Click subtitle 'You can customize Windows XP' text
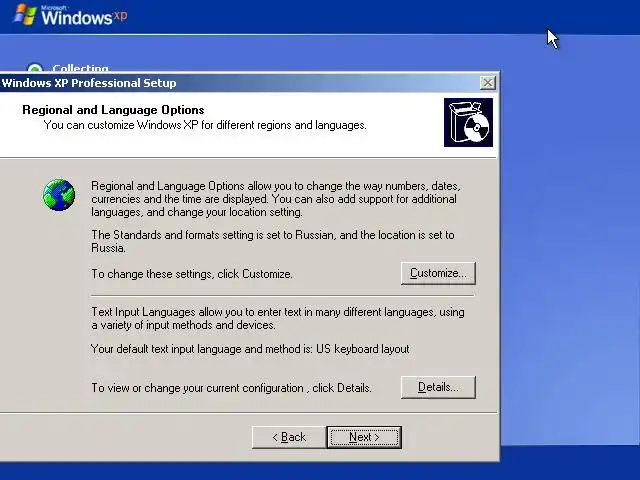This screenshot has width=640, height=480. pos(205,125)
